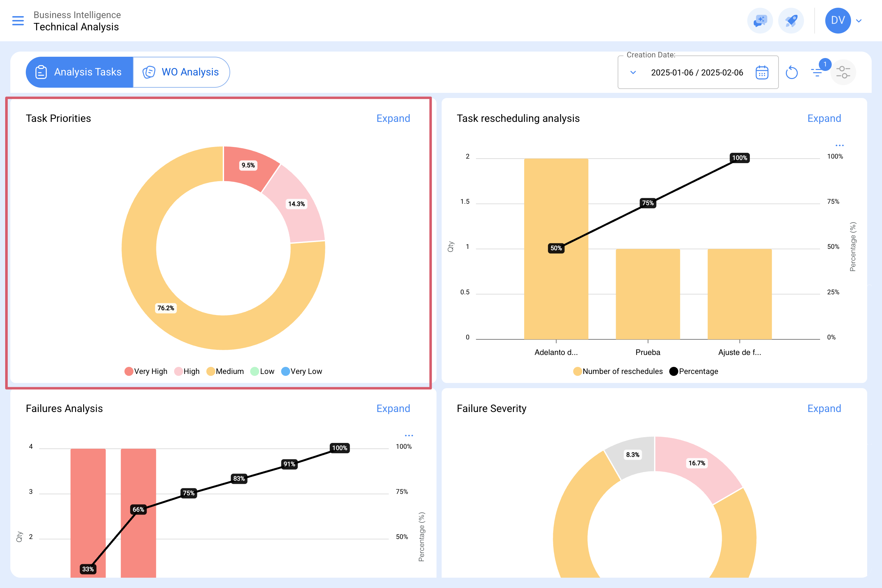This screenshot has width=882, height=588.
Task: Expand the user account dropdown chevron
Action: [x=859, y=21]
